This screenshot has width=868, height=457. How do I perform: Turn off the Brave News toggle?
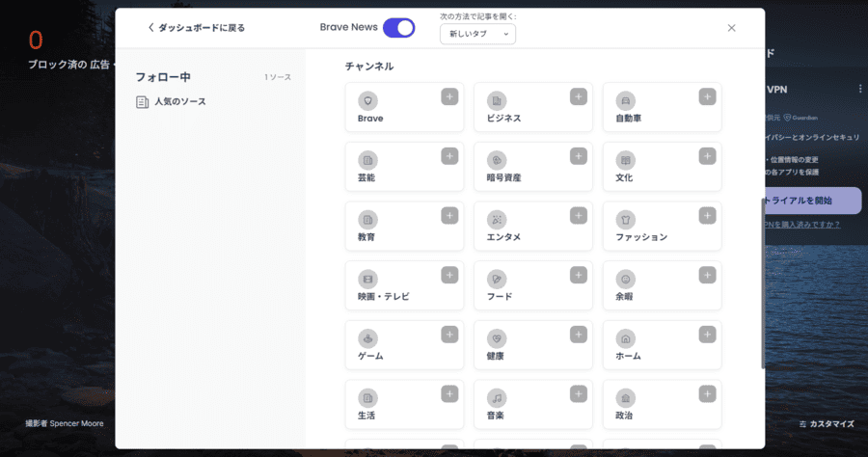(398, 28)
